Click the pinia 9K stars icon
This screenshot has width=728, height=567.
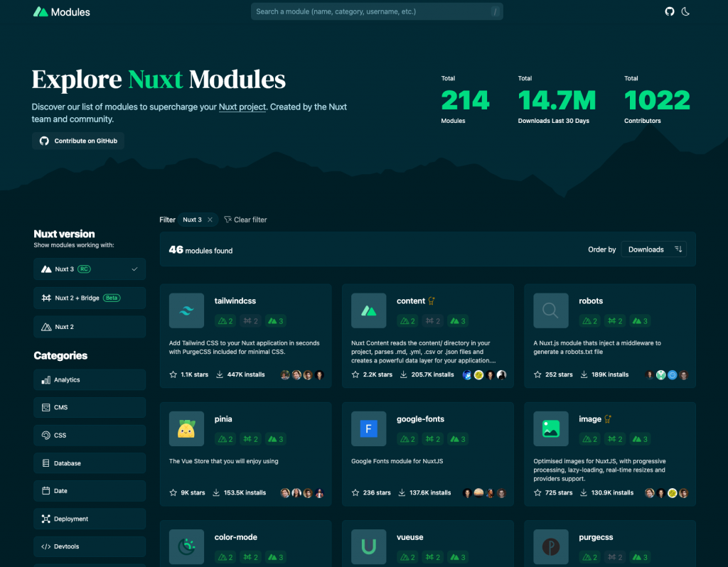(173, 493)
